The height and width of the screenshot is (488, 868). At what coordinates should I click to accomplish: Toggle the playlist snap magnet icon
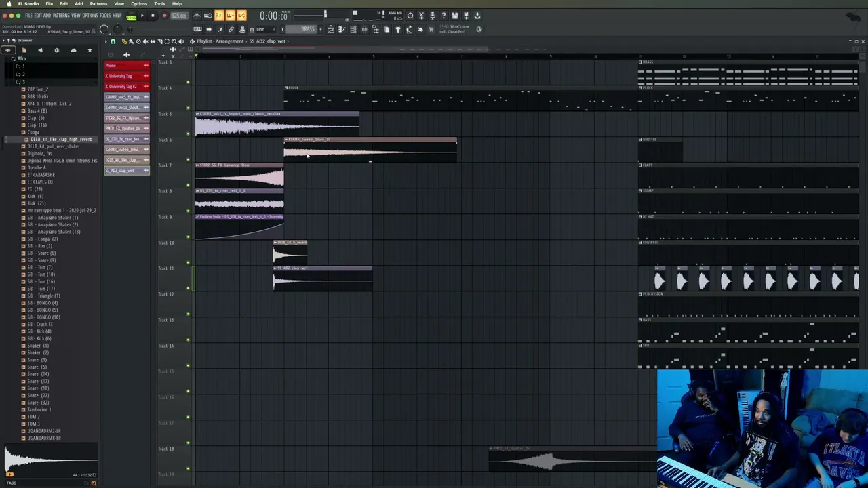click(x=113, y=41)
